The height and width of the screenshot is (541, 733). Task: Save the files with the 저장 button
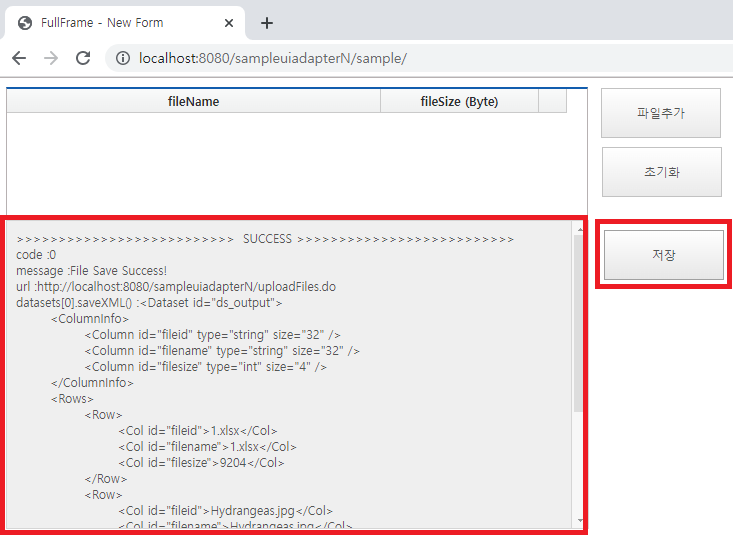(x=663, y=255)
